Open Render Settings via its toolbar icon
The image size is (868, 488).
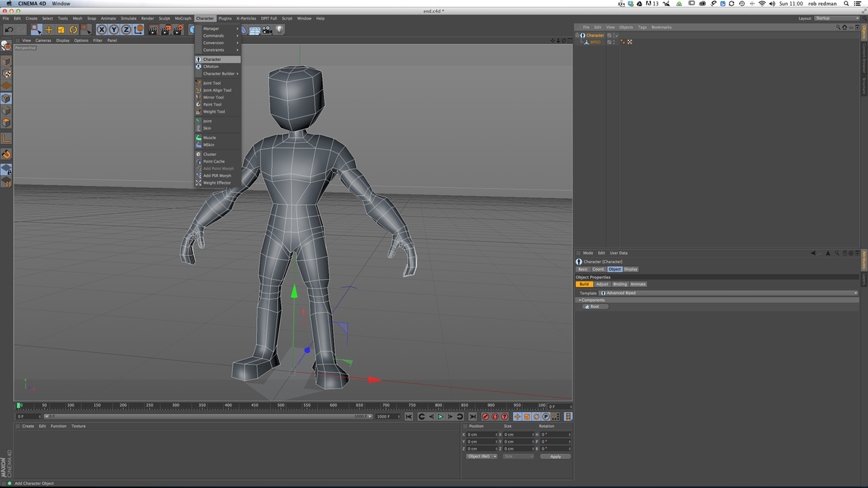coord(178,29)
